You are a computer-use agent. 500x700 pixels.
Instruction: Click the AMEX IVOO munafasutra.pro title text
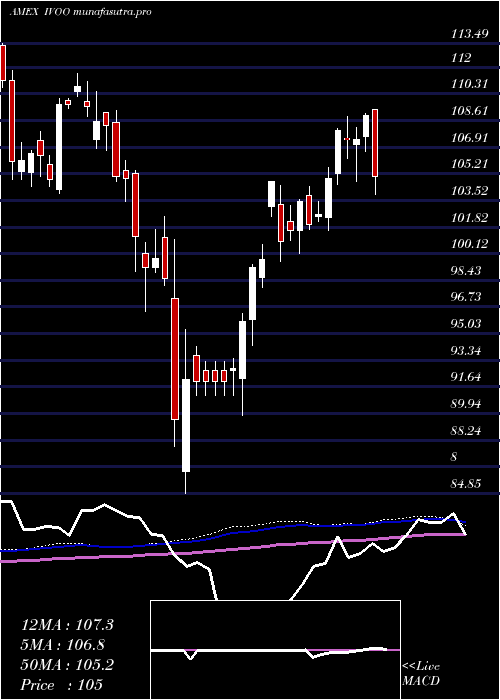coord(80,12)
